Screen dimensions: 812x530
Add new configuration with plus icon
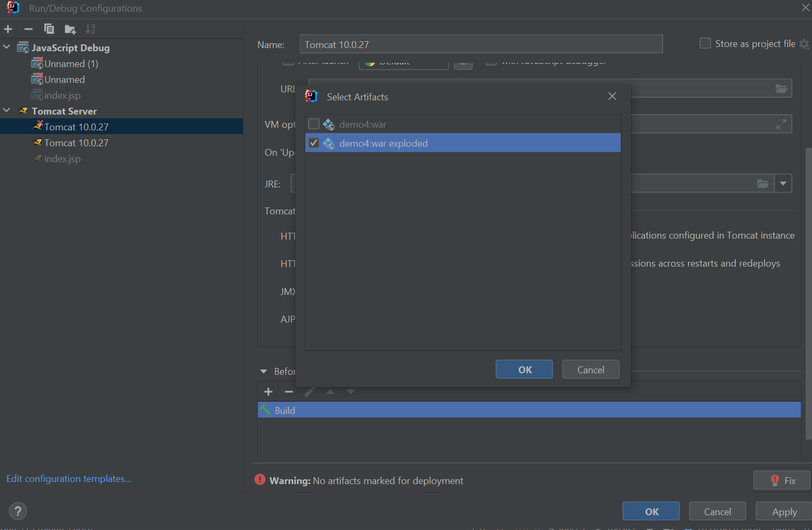coord(8,29)
